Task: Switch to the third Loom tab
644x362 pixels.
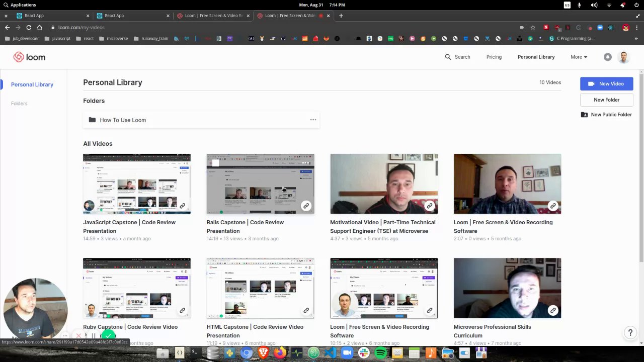Action: point(213,16)
